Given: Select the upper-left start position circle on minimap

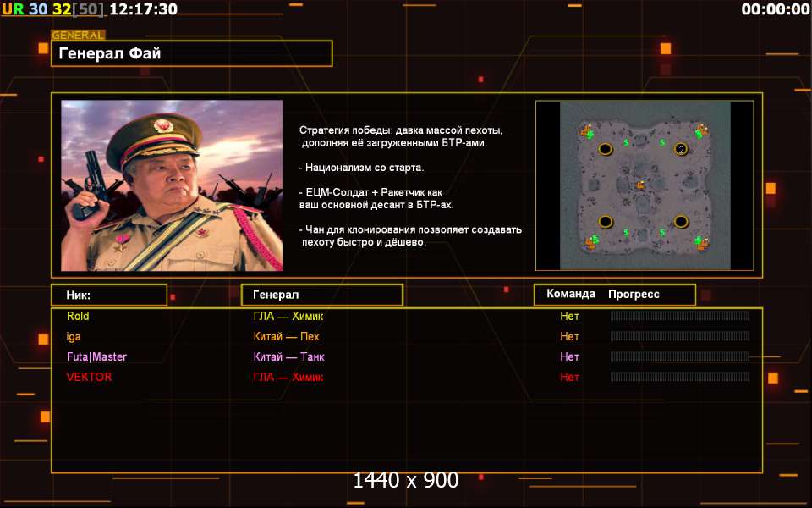Looking at the screenshot, I should coord(606,149).
